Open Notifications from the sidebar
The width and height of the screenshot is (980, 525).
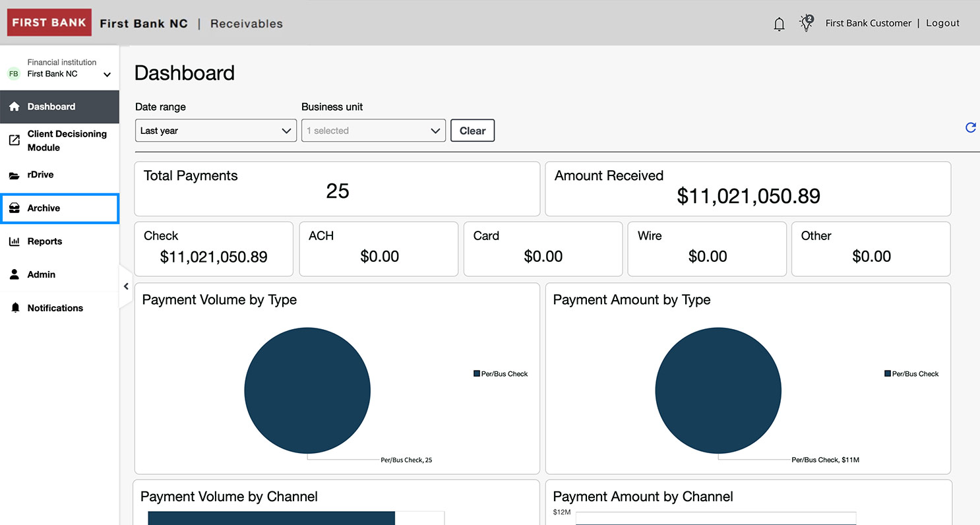pos(55,308)
